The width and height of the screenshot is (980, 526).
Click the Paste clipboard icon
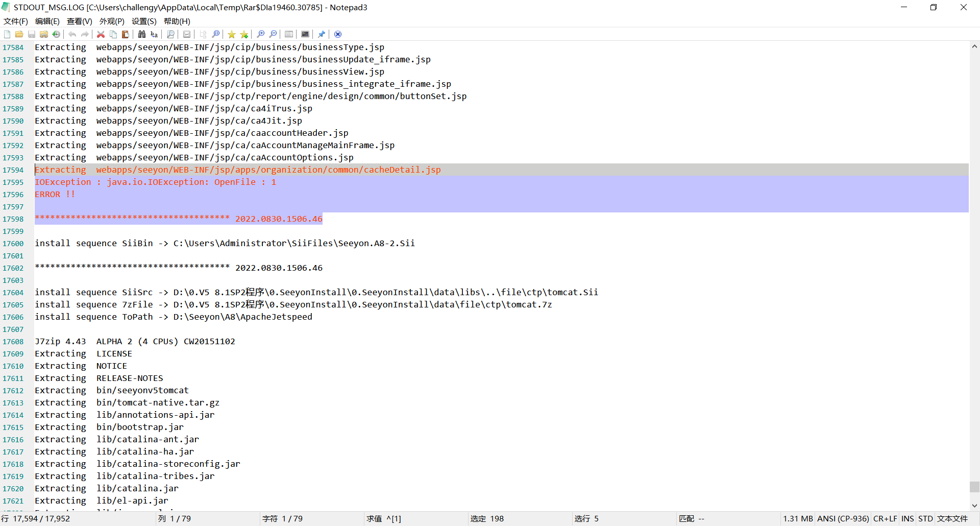point(125,34)
